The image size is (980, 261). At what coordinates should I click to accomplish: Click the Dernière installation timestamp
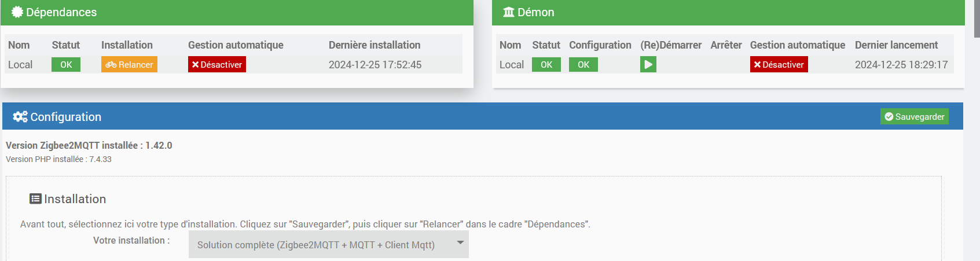[375, 65]
